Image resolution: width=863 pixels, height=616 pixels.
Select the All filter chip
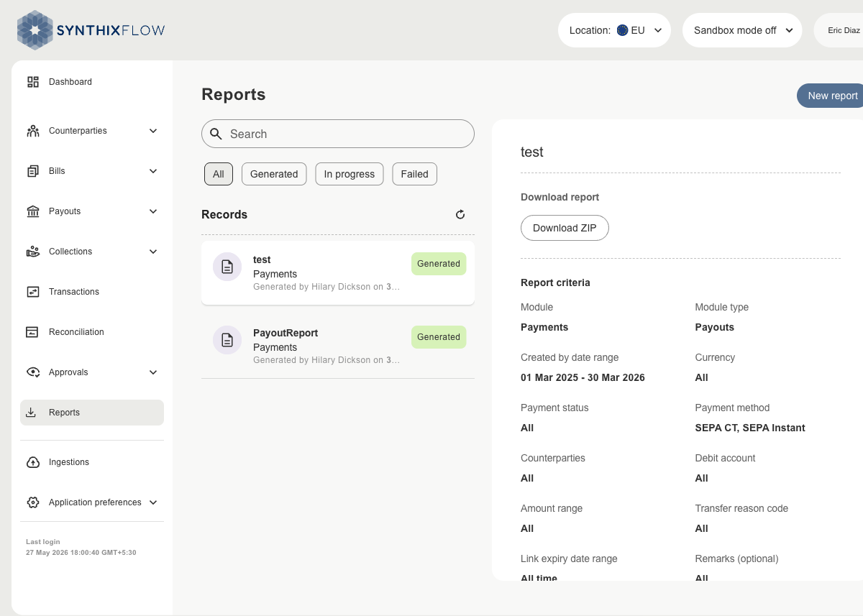click(219, 174)
